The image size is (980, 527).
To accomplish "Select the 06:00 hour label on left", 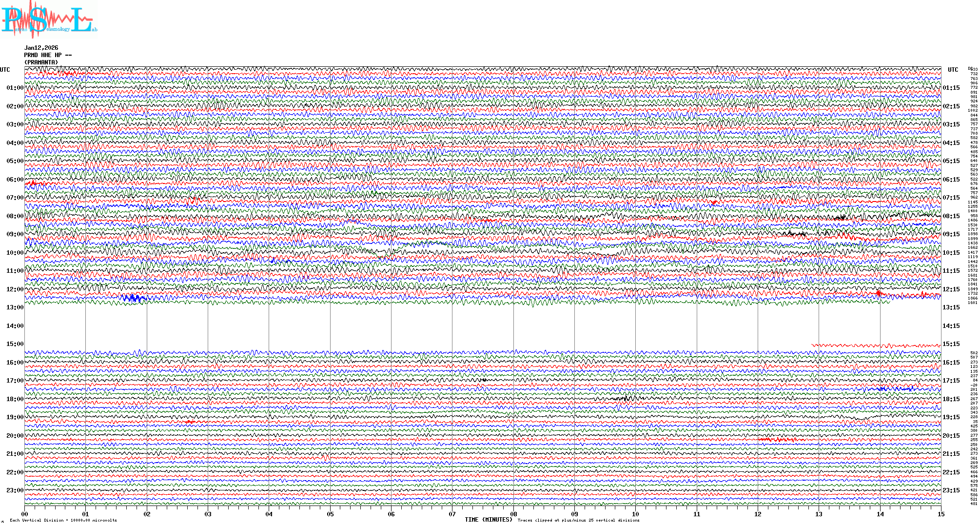I will click(x=15, y=180).
